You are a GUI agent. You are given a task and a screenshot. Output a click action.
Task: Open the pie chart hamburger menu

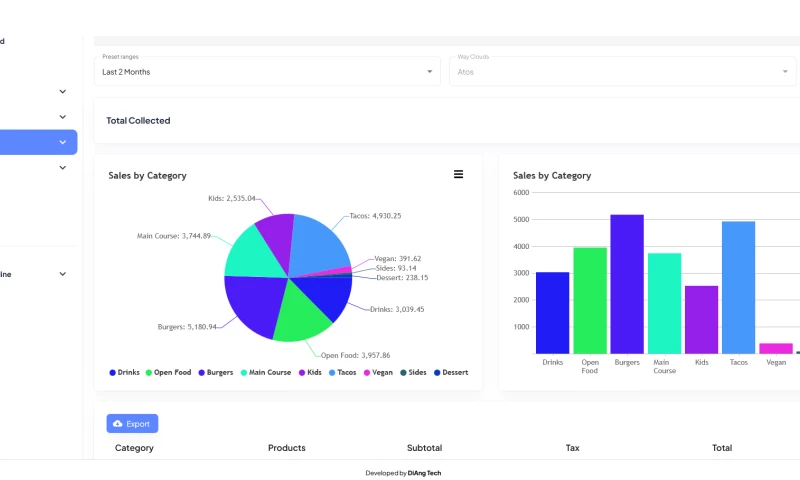[x=458, y=174]
